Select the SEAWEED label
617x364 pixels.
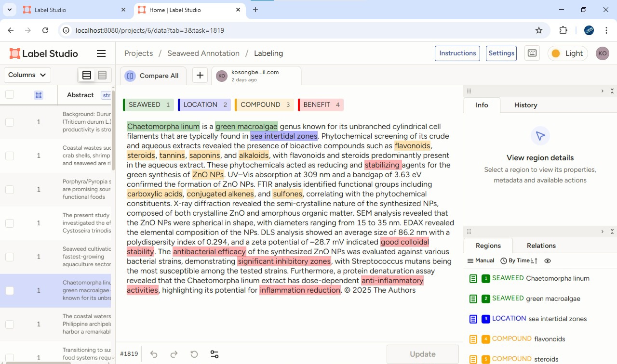(148, 105)
